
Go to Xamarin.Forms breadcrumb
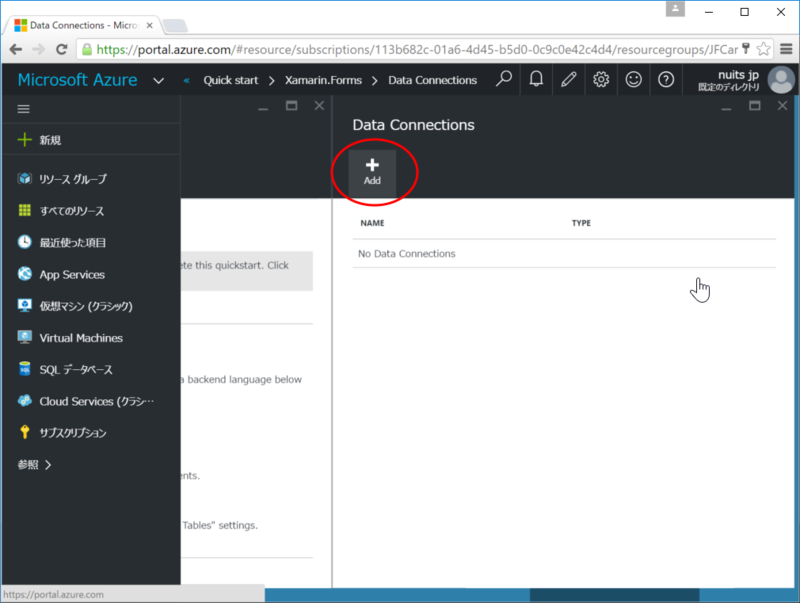click(x=323, y=80)
